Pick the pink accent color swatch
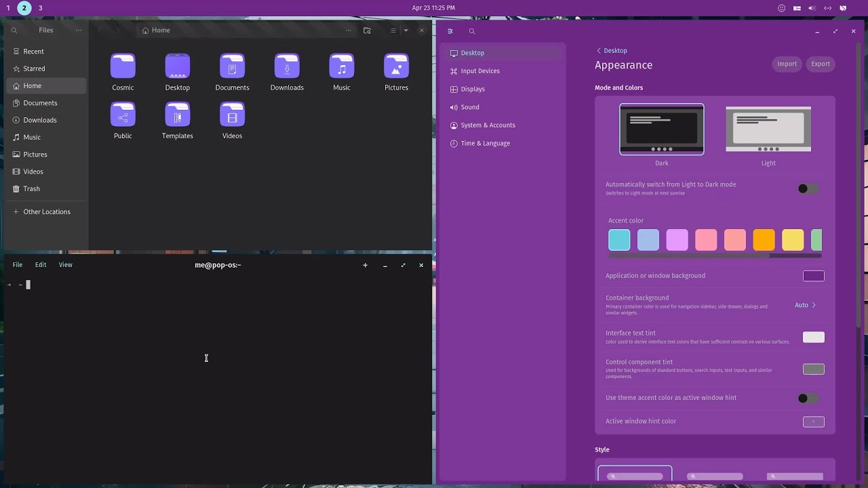 coord(706,240)
